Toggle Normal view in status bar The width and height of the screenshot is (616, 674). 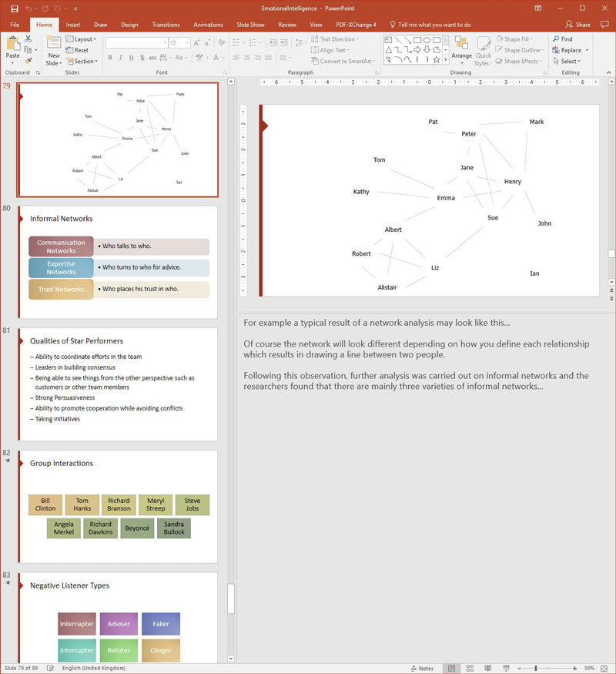451,668
